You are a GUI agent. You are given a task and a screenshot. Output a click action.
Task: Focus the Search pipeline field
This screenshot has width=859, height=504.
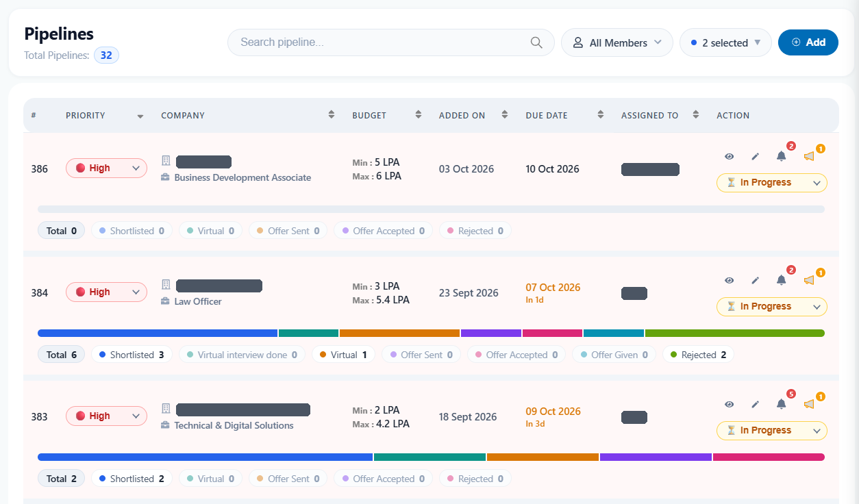(391, 42)
